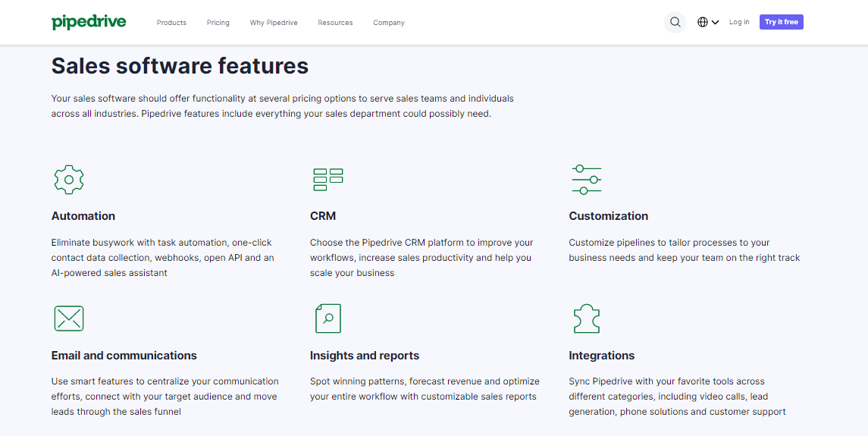Image resolution: width=868 pixels, height=436 pixels.
Task: Click the Email envelope icon
Action: click(69, 318)
